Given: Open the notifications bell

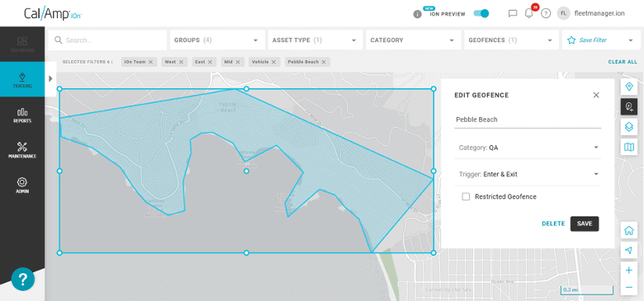Looking at the screenshot, I should [529, 13].
